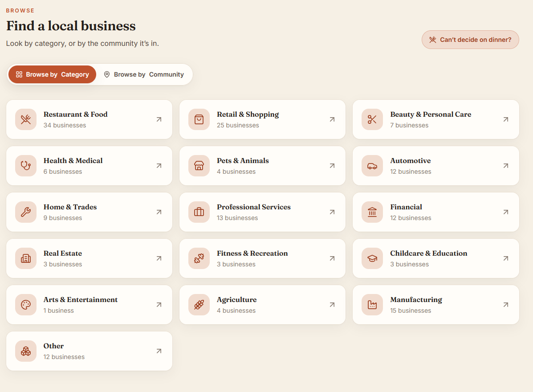Screen dimensions: 533x392
Task: Open Restaurant & Food using its arrow icon
Action: pos(159,119)
